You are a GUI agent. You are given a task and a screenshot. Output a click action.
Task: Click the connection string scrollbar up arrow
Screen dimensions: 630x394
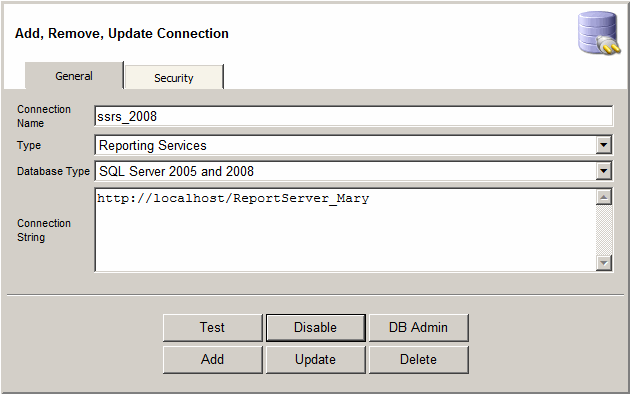[604, 197]
